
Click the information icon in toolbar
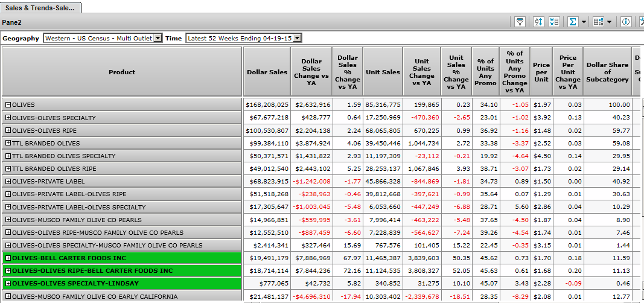pyautogui.click(x=626, y=22)
